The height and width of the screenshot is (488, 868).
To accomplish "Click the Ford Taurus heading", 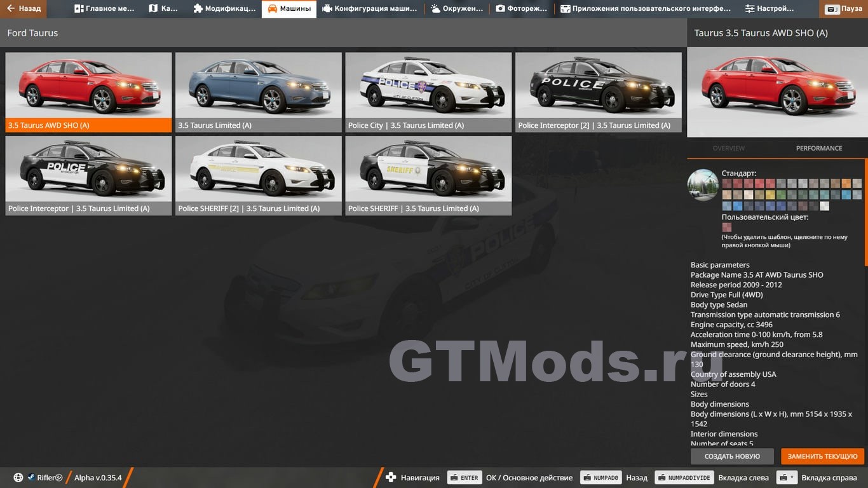I will [32, 33].
